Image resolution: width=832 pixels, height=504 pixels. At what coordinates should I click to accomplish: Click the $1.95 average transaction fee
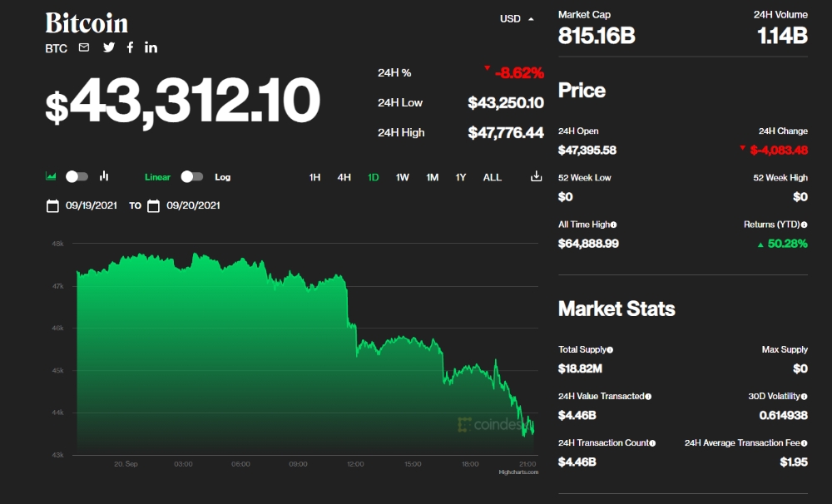tap(794, 462)
